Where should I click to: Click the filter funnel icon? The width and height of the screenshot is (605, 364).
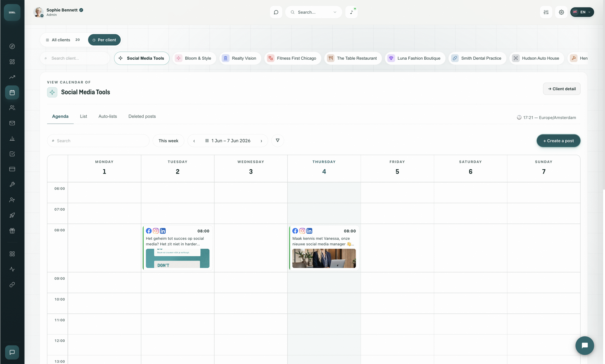pos(278,141)
